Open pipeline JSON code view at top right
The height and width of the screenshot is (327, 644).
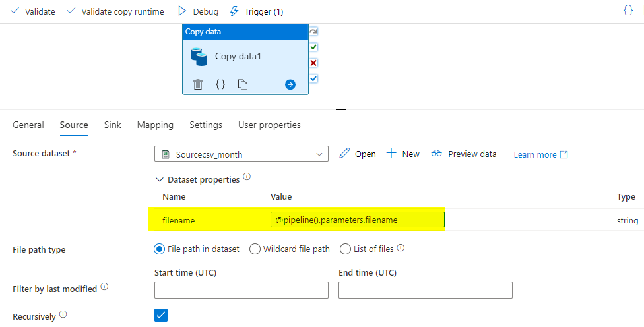click(628, 11)
